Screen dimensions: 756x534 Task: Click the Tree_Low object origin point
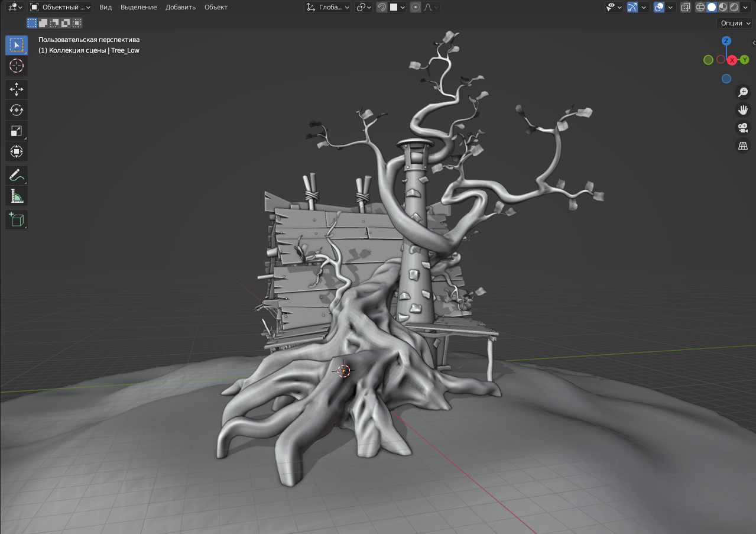pyautogui.click(x=343, y=371)
